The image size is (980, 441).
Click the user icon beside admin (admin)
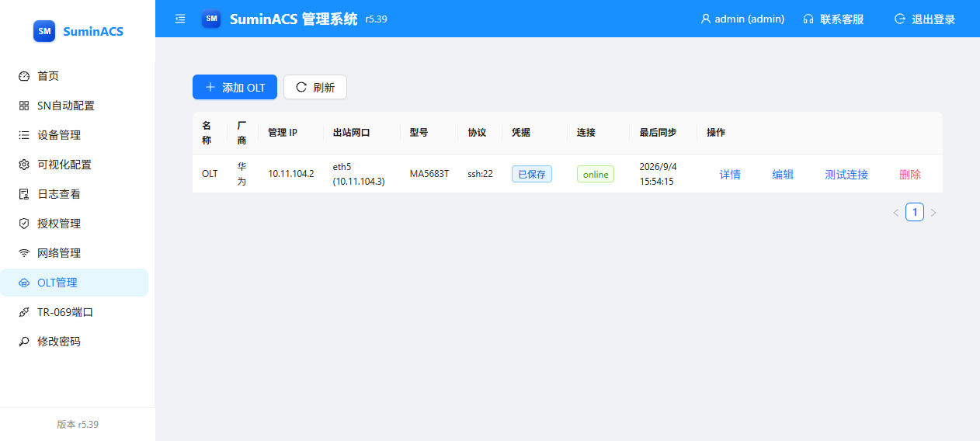coord(706,19)
